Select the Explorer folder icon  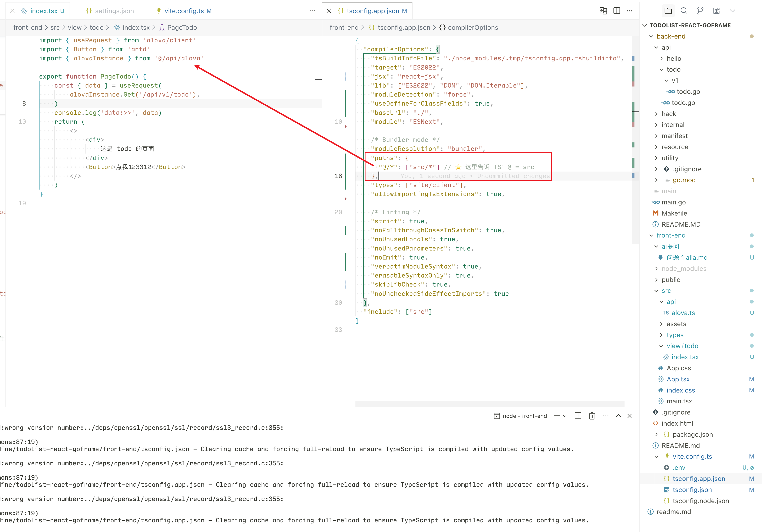(668, 11)
